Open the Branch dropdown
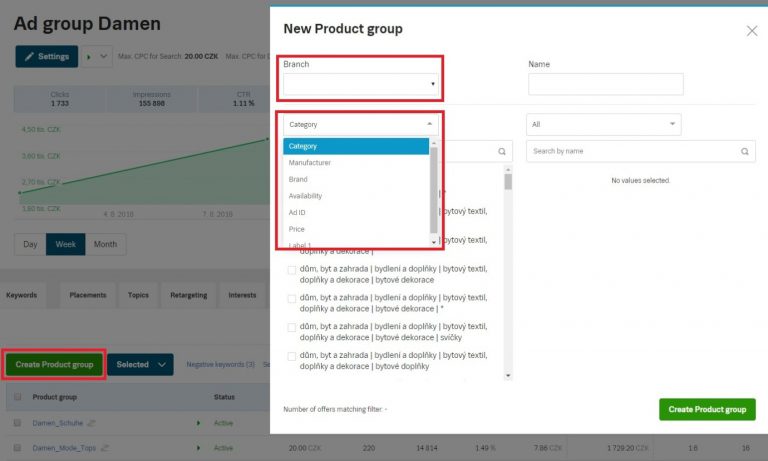Viewport: 768px width, 461px height. (x=360, y=84)
